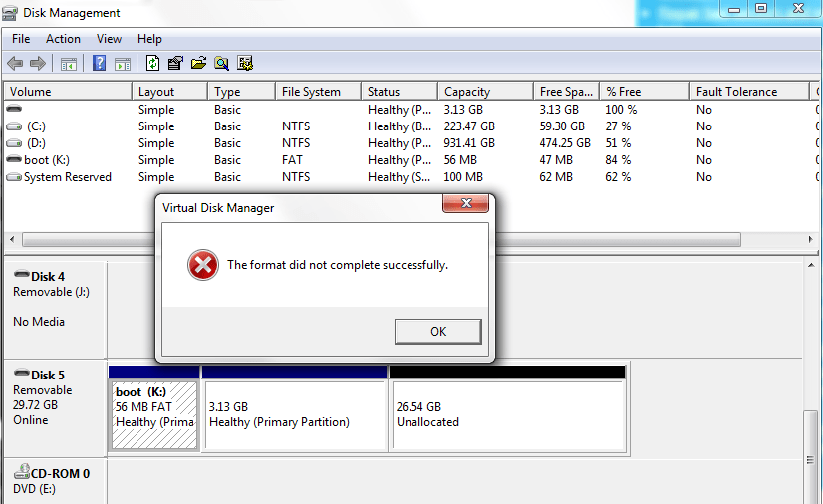This screenshot has height=504, width=823.
Task: Open the Help menu
Action: tap(149, 39)
